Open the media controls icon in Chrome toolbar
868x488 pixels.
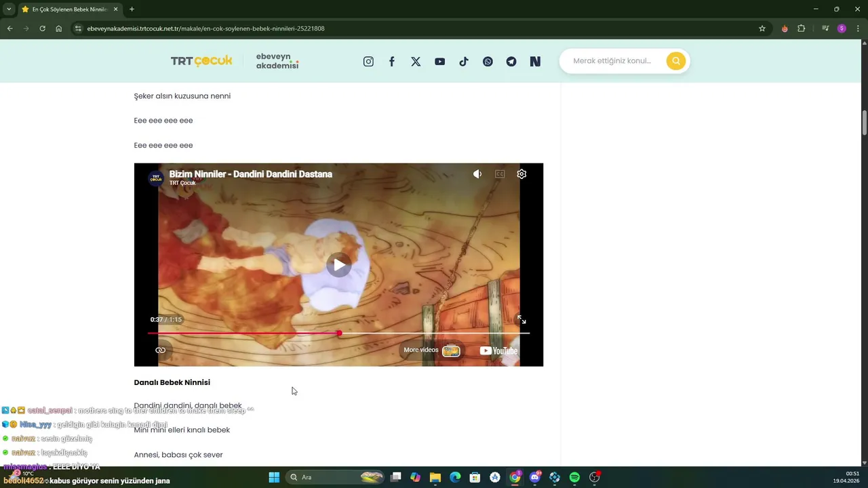825,28
